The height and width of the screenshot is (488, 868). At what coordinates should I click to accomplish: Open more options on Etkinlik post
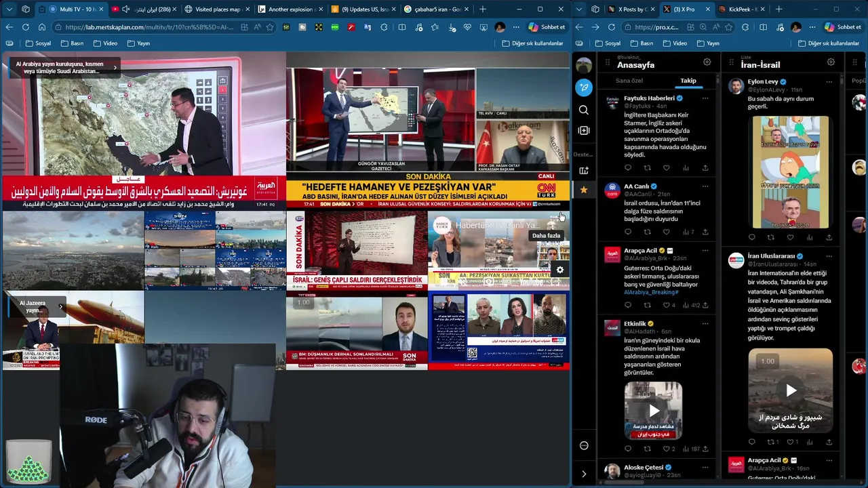705,324
